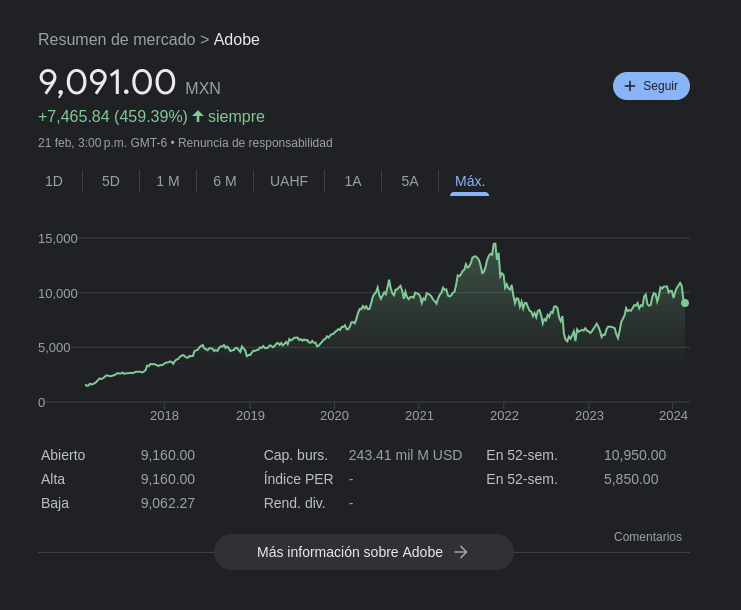Click the green up arrow icon
The width and height of the screenshot is (741, 610).
pos(198,116)
